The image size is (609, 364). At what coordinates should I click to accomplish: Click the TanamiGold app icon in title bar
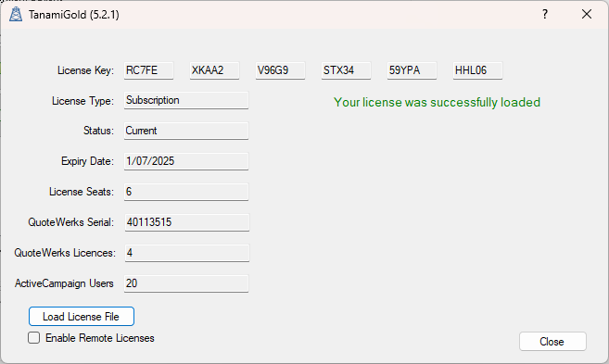click(x=16, y=15)
